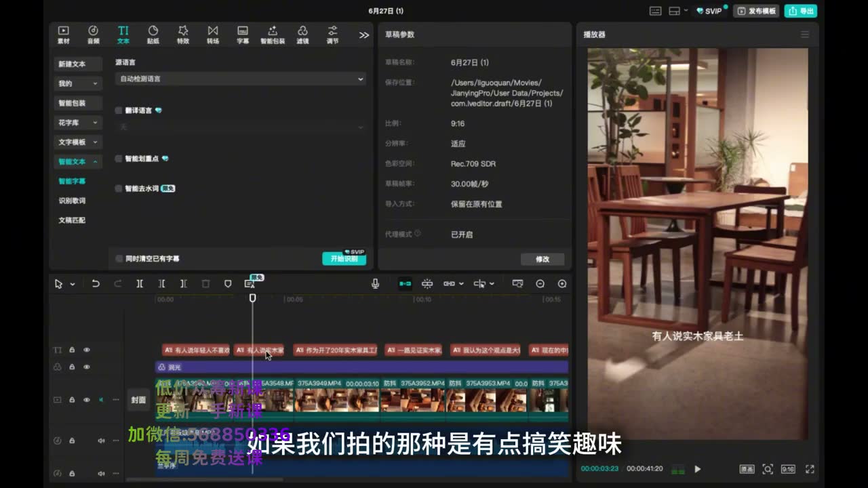Image resolution: width=868 pixels, height=488 pixels.
Task: Click the 导出 export button
Action: click(x=801, y=11)
